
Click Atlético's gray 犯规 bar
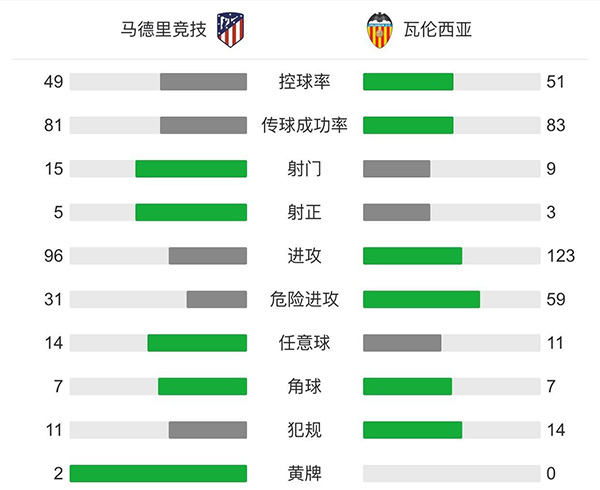click(x=207, y=430)
